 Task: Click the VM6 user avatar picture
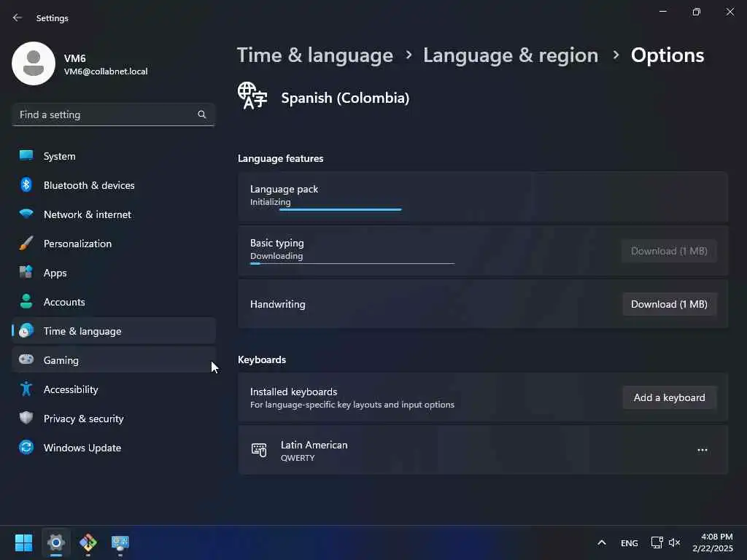click(x=34, y=63)
